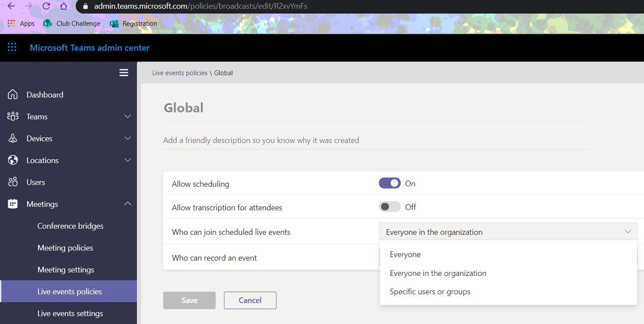Pick Specific users or groups option
The width and height of the screenshot is (644, 324).
(x=508, y=292)
